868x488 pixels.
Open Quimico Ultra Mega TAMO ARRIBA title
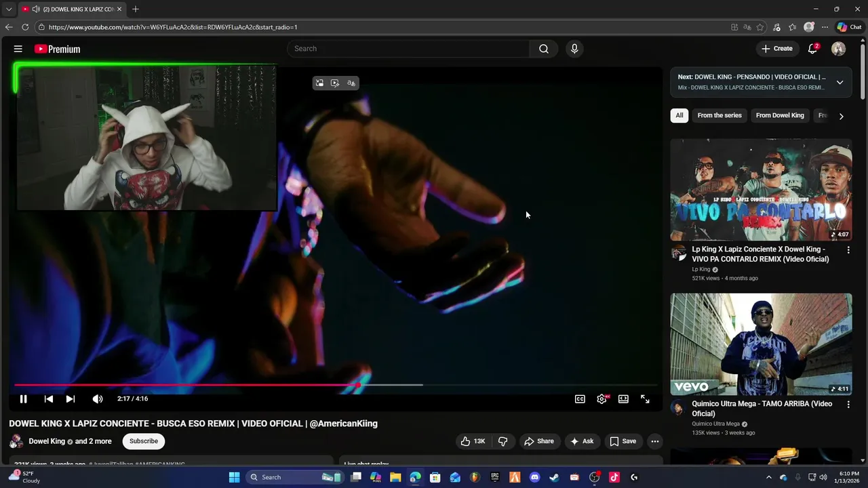pos(762,409)
